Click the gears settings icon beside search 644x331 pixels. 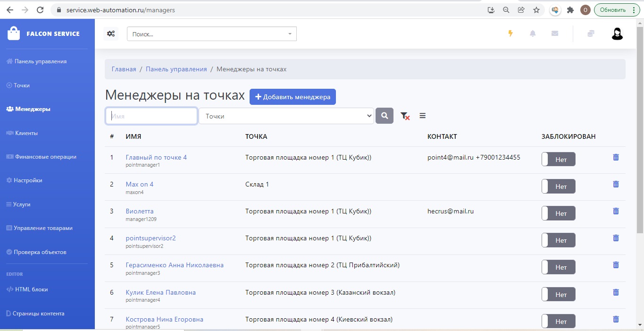[x=111, y=34]
